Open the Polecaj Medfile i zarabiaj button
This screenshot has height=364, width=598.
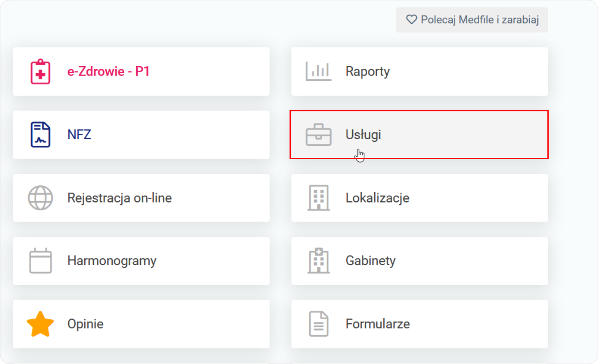pos(472,20)
